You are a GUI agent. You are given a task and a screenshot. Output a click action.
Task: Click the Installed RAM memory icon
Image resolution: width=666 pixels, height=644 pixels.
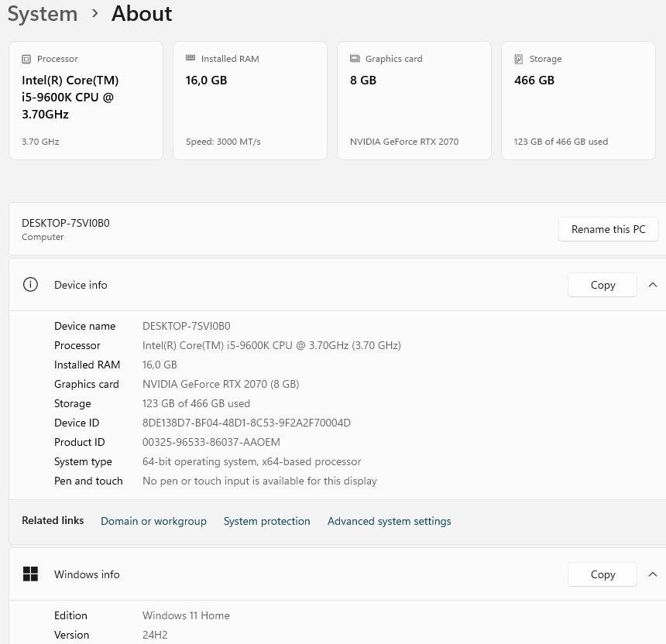[191, 58]
